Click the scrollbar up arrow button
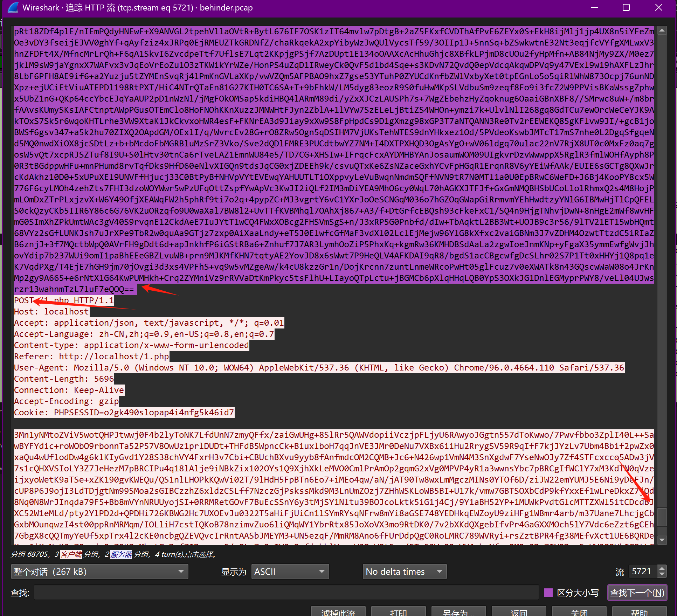This screenshot has width=677, height=616. coord(662,31)
